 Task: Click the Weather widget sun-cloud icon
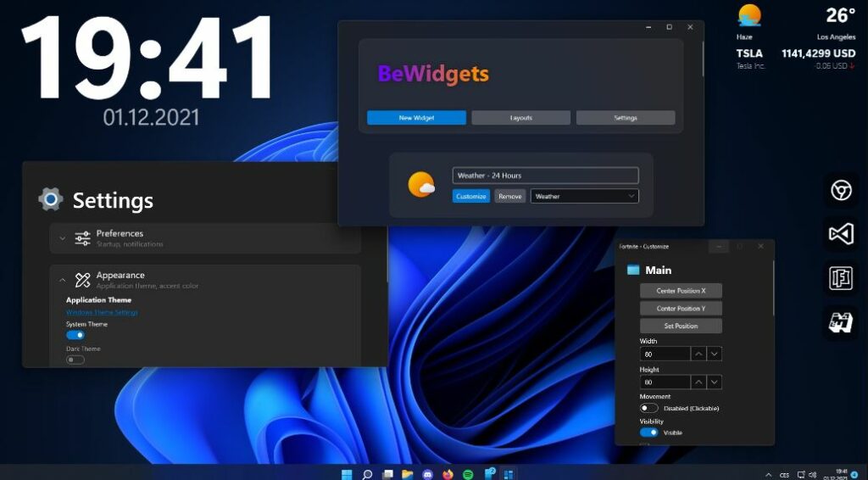tap(421, 185)
